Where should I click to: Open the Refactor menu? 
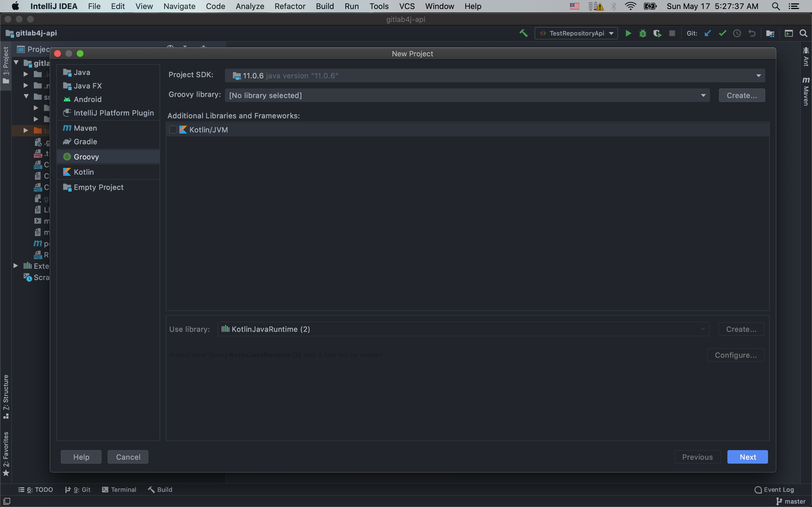290,6
